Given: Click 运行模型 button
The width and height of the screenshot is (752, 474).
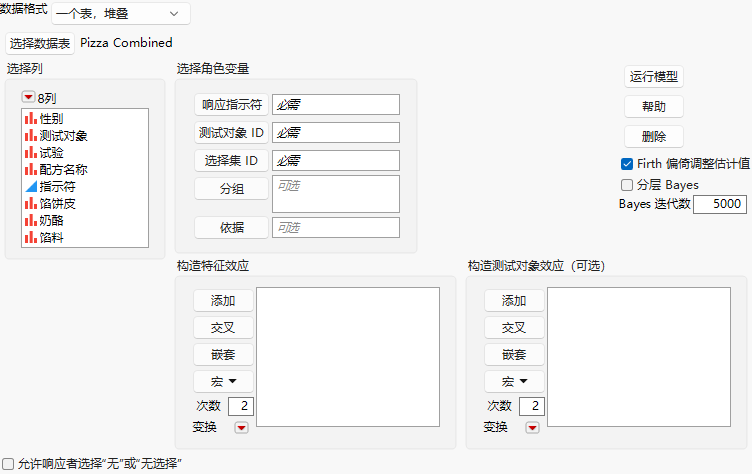Looking at the screenshot, I should coord(654,77).
